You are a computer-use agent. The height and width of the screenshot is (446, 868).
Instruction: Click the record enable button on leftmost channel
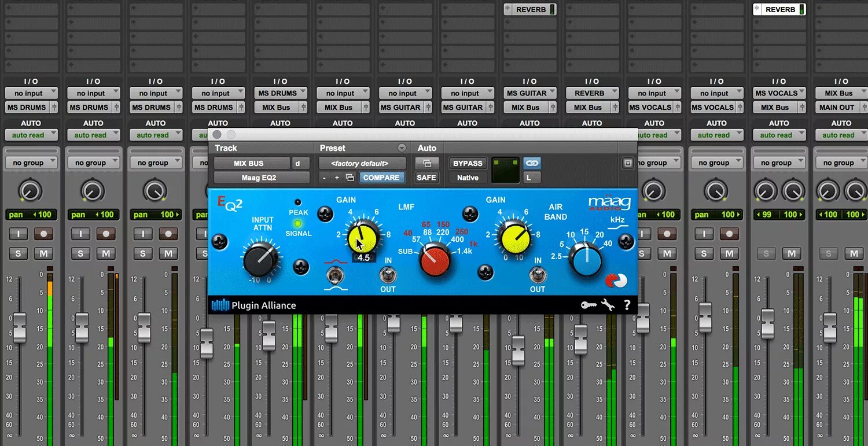point(43,234)
